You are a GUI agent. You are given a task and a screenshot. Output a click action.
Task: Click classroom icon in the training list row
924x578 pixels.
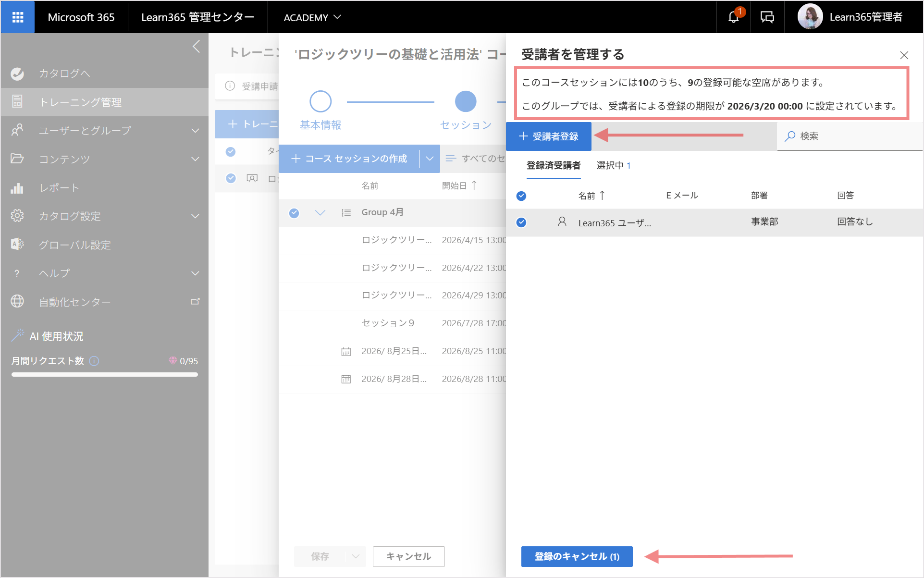(x=252, y=178)
